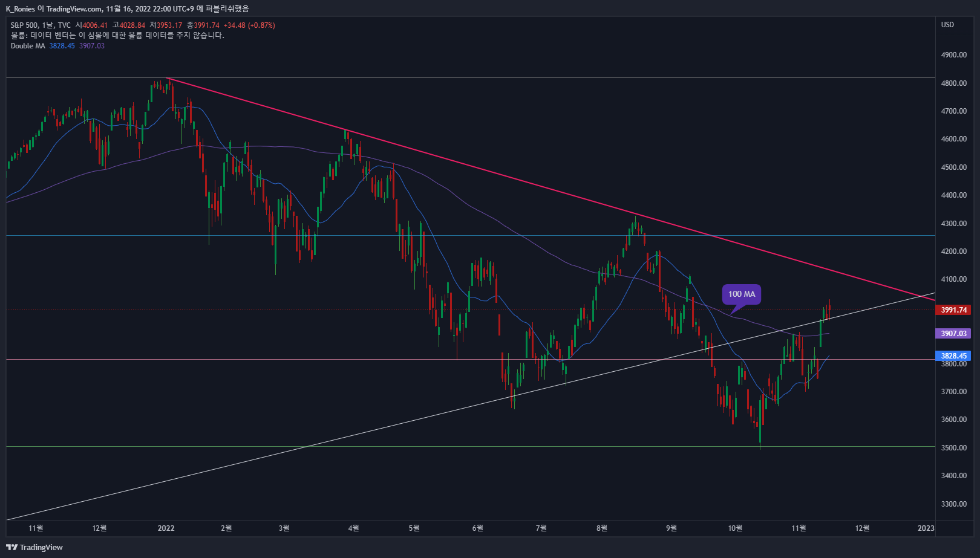Screen dimensions: 980x558
Task: Select the 3907.03 purple MA price label
Action: [954, 334]
